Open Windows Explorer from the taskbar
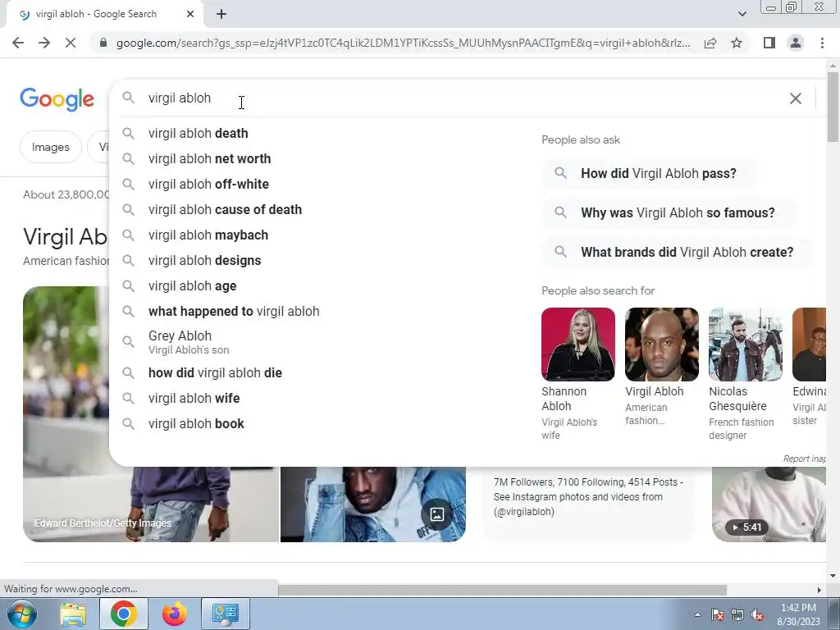840x630 pixels. 73,614
